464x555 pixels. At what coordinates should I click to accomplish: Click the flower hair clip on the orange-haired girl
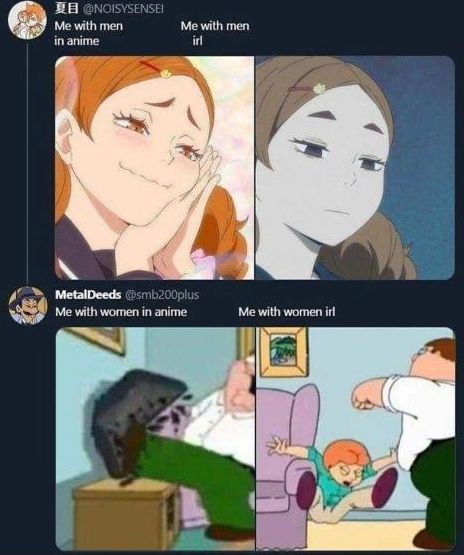165,73
